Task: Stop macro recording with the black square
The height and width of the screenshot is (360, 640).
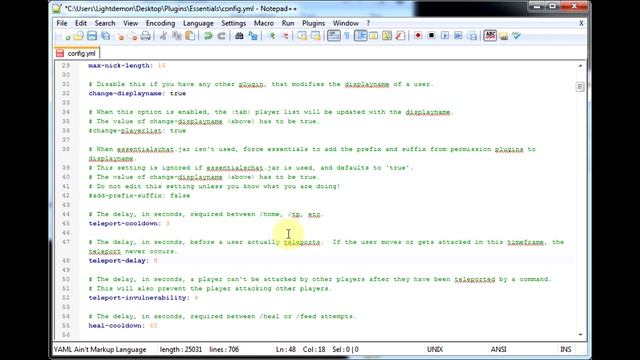Action: pyautogui.click(x=431, y=36)
